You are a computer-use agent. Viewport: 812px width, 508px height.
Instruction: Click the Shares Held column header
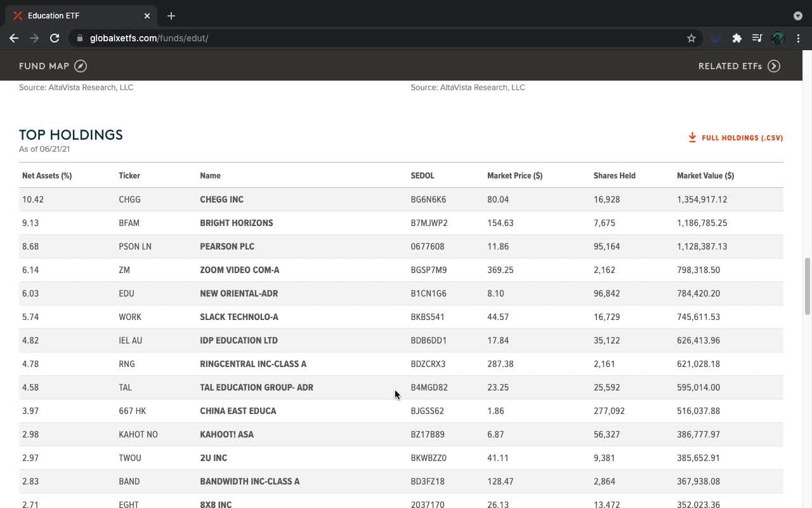614,176
